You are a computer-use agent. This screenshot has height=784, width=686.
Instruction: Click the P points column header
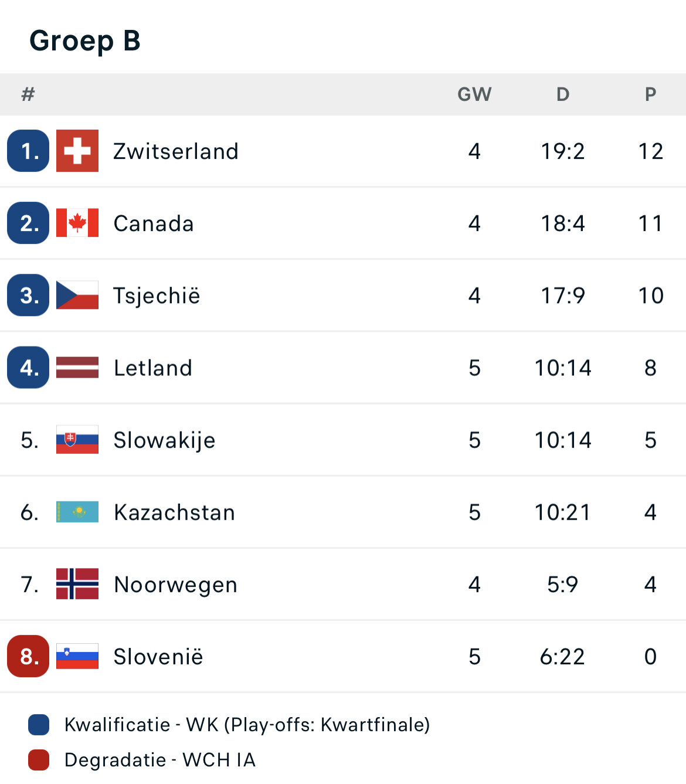(x=650, y=94)
